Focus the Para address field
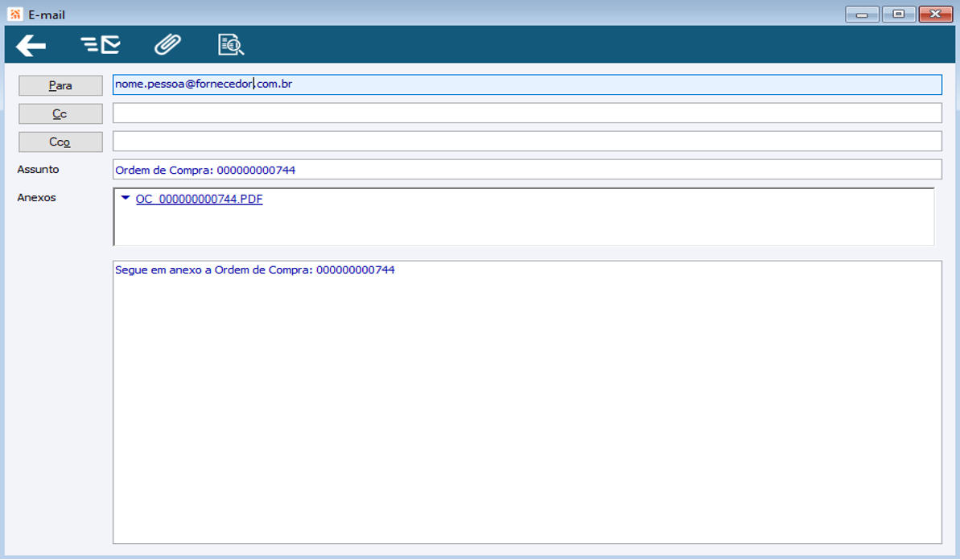 [x=527, y=84]
